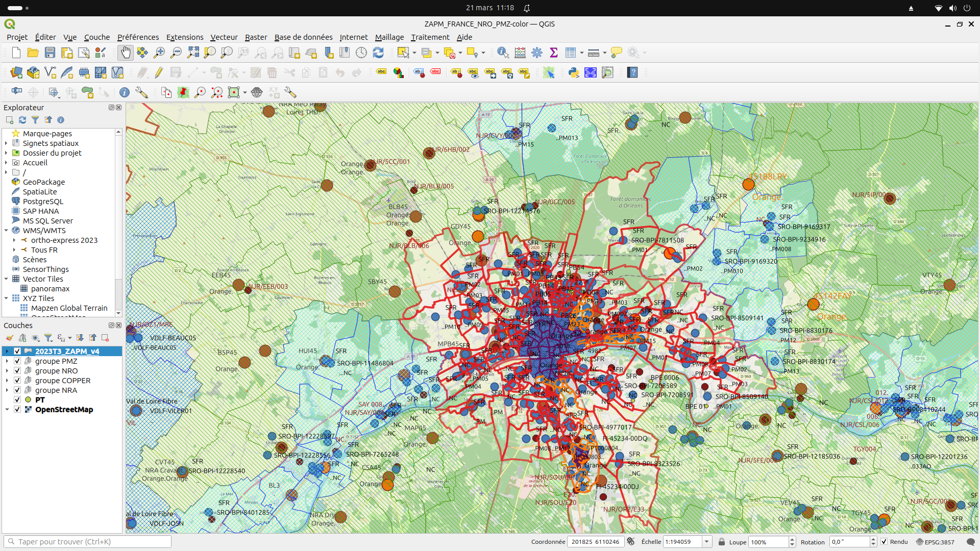Open the clock date in top bar
This screenshot has width=980, height=551.
tap(489, 8)
